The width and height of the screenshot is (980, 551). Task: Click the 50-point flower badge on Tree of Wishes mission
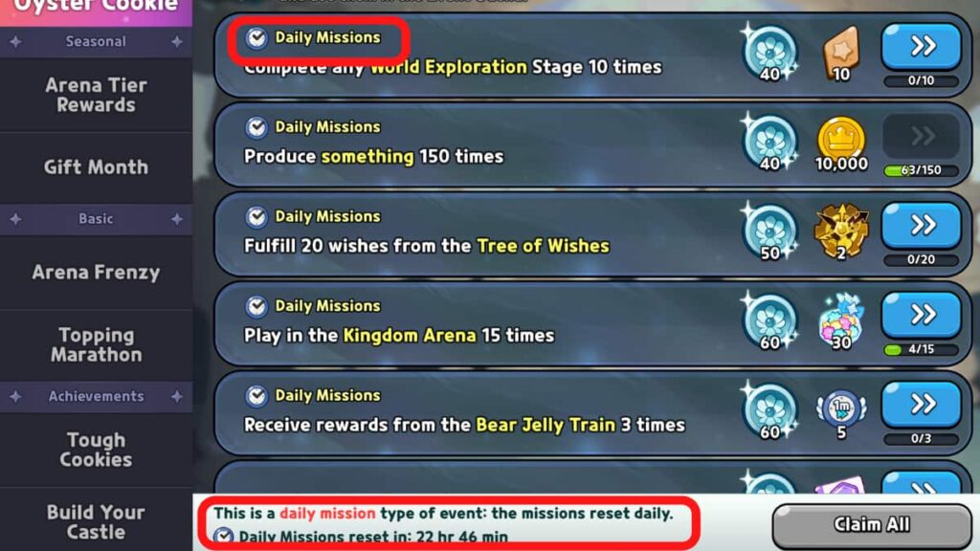(x=770, y=231)
